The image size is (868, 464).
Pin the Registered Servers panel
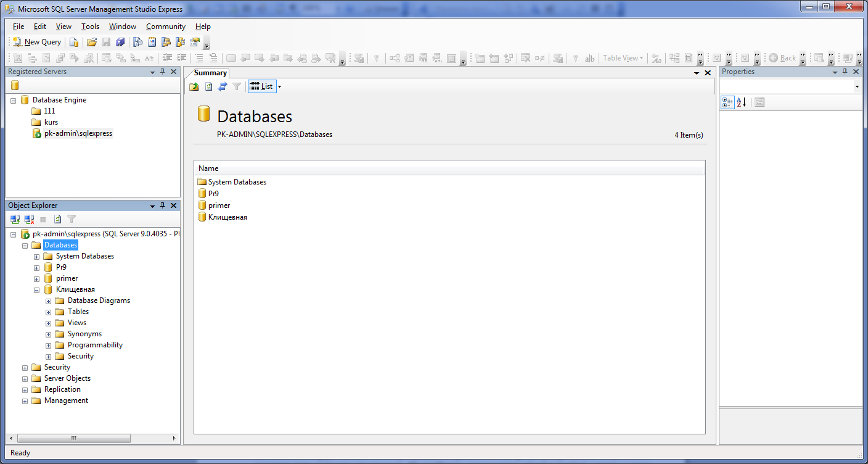(x=163, y=72)
